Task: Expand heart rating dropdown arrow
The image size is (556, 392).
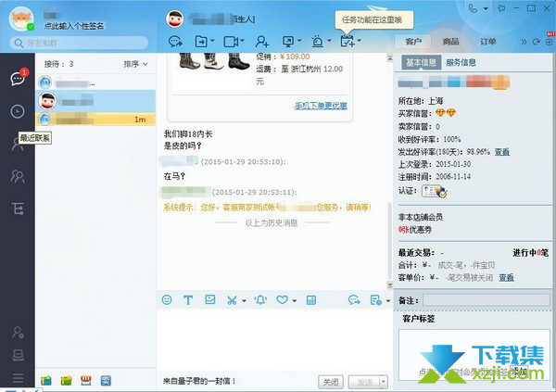Action: click(295, 301)
